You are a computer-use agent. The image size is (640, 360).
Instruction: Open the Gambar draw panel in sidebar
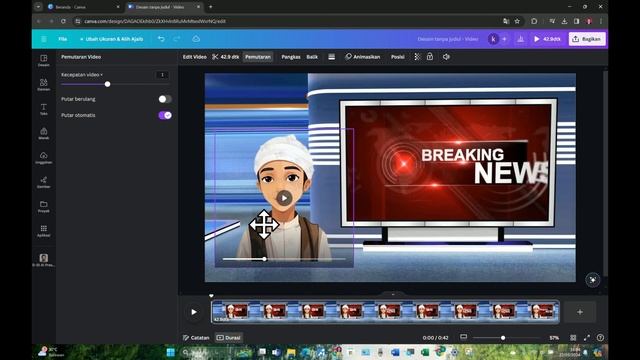click(x=44, y=182)
